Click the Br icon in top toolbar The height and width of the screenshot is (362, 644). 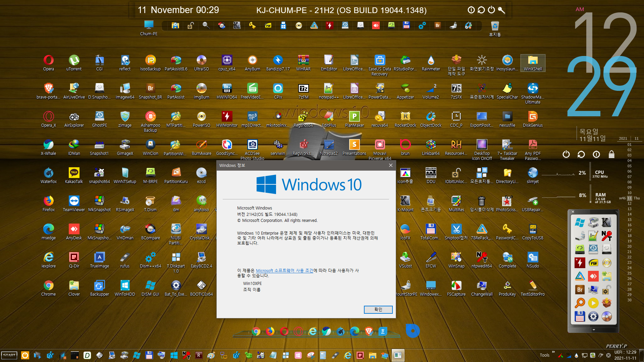pyautogui.click(x=437, y=25)
